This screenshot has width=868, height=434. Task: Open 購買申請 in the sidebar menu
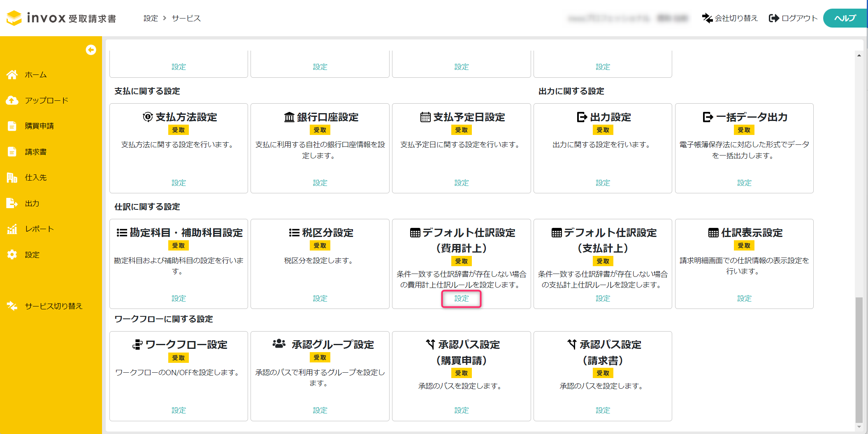pos(39,126)
